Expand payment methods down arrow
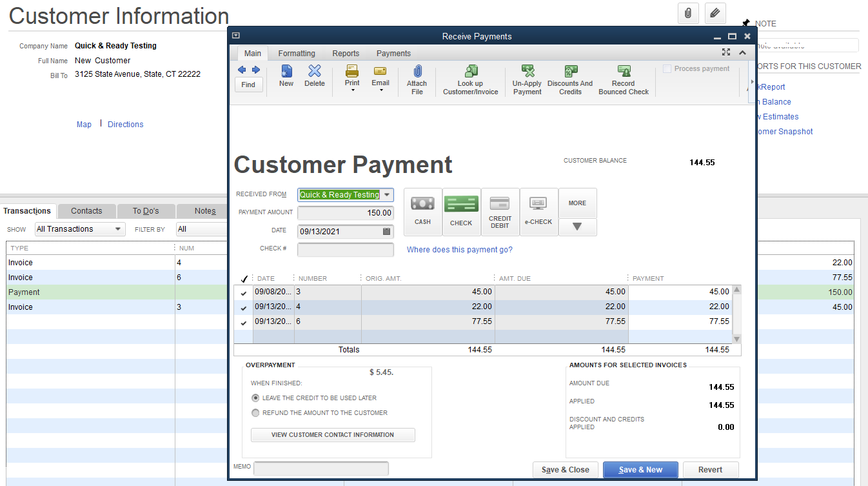868x486 pixels. point(577,227)
